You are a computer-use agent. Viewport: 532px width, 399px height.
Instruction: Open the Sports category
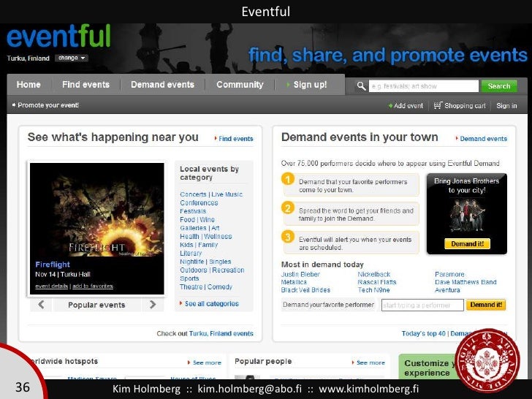point(189,278)
